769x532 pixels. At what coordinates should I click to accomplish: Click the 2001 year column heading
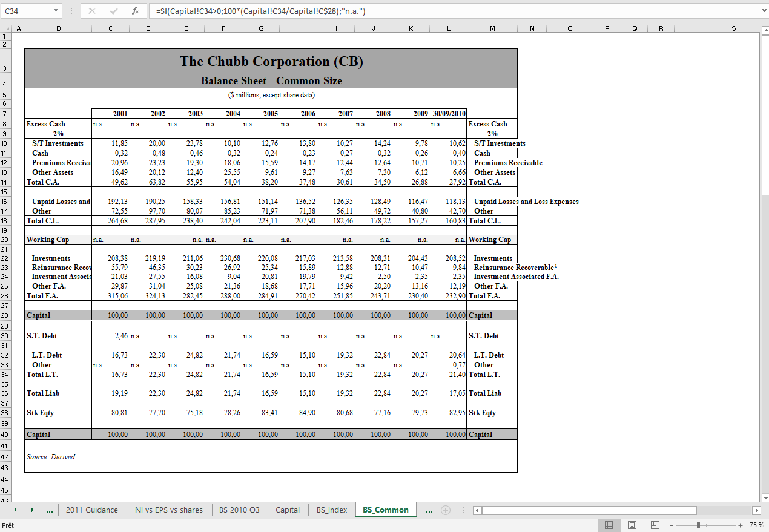[x=120, y=114]
